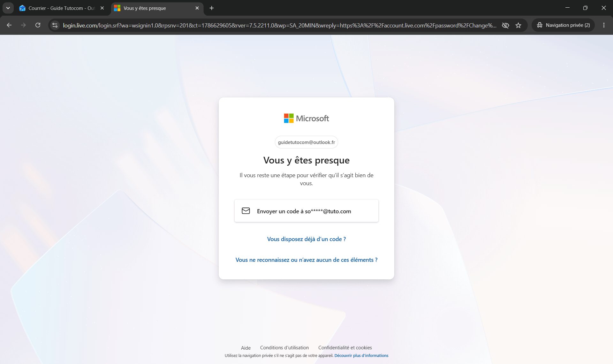Viewport: 613px width, 364px height.
Task: Open site information icon in address bar
Action: pyautogui.click(x=55, y=25)
